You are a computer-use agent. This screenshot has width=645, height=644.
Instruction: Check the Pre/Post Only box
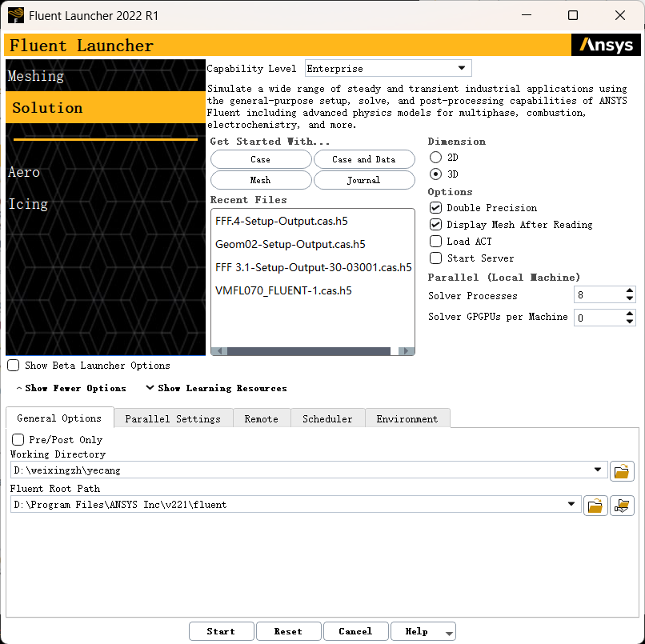pyautogui.click(x=18, y=440)
